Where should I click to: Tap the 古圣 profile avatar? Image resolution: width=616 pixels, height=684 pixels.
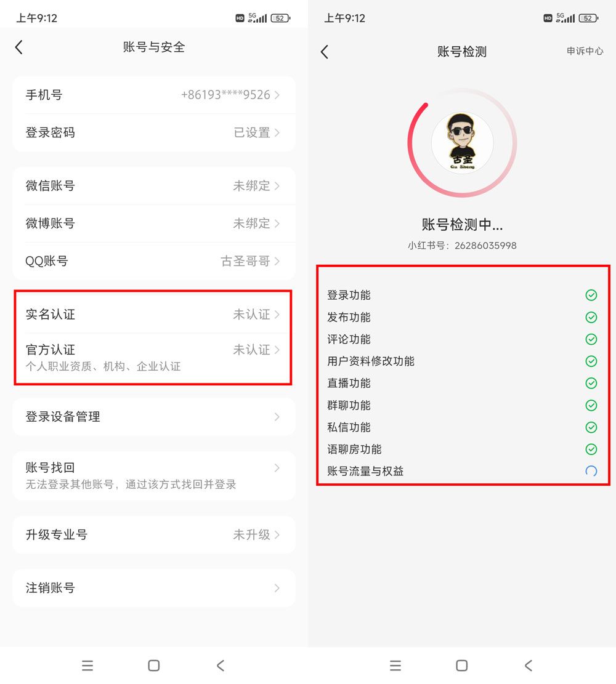(x=463, y=143)
